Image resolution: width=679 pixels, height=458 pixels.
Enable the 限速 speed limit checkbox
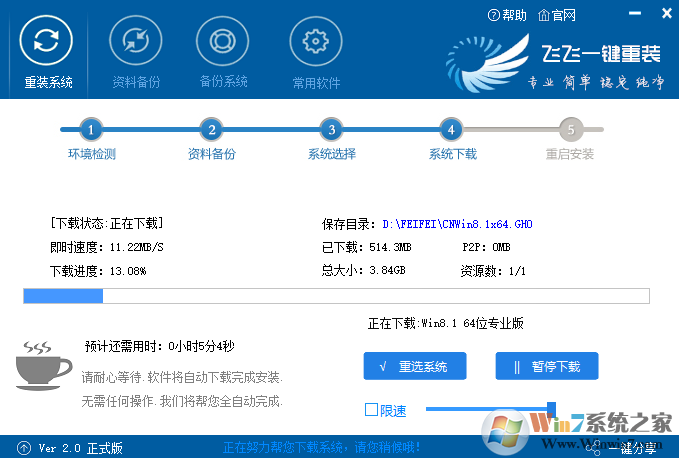(372, 410)
